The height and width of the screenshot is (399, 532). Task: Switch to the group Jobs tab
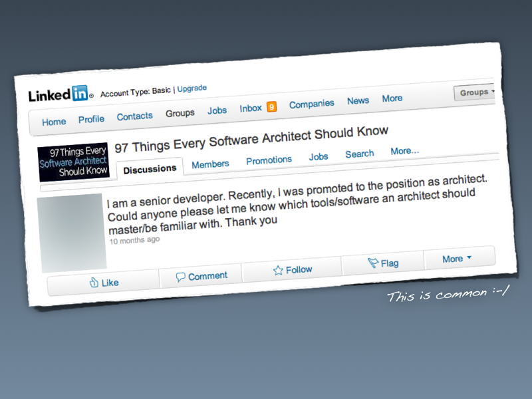click(x=319, y=157)
